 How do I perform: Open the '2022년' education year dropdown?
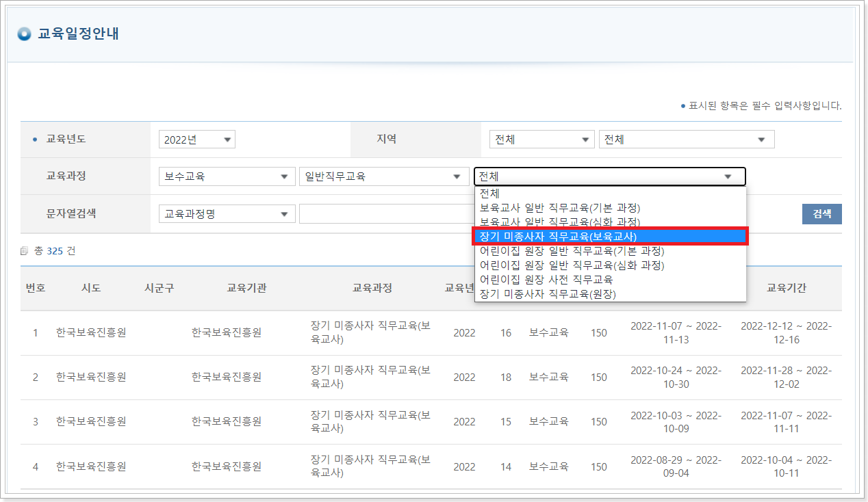(196, 139)
